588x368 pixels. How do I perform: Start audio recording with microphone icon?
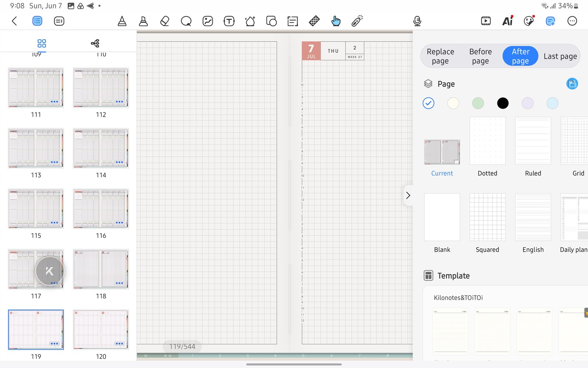[417, 21]
